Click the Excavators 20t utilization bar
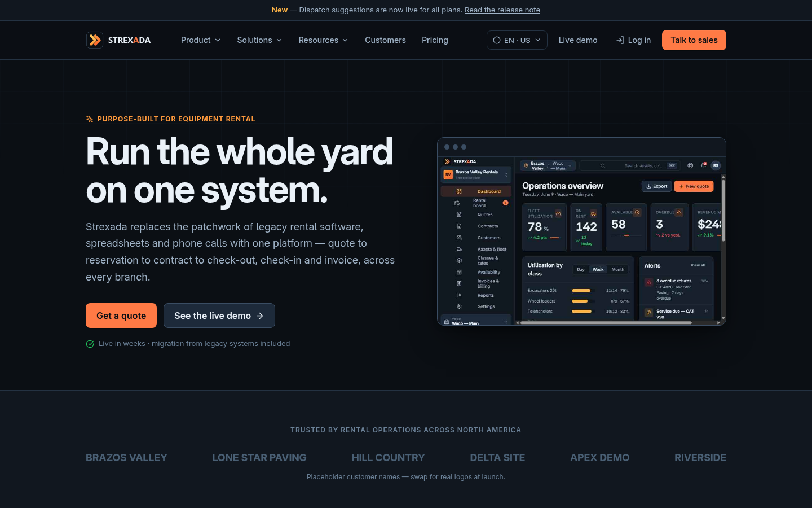The height and width of the screenshot is (508, 812). (x=583, y=291)
